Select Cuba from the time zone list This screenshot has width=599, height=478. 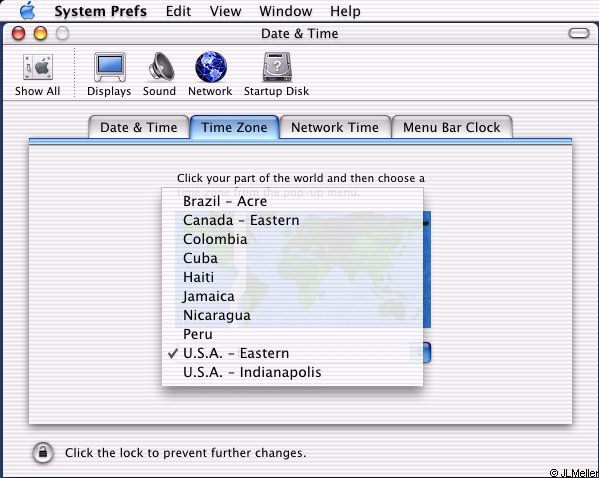pyautogui.click(x=292, y=258)
